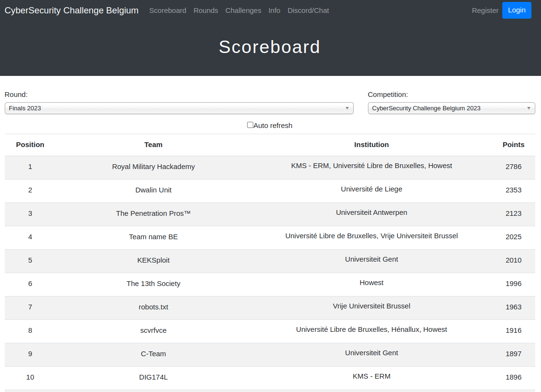Open the Round dropdown showing Finals 2023
The image size is (541, 392).
[179, 108]
